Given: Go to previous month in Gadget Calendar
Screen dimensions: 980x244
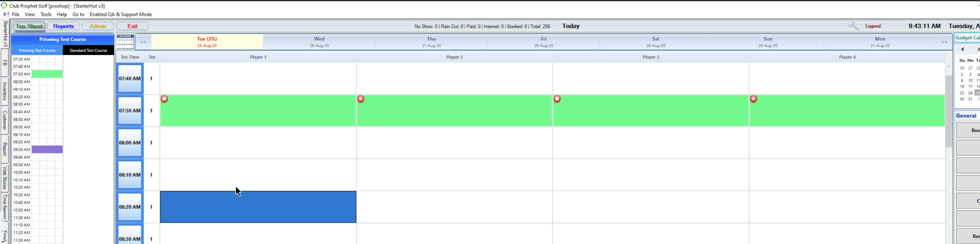Looking at the screenshot, I should (962, 49).
